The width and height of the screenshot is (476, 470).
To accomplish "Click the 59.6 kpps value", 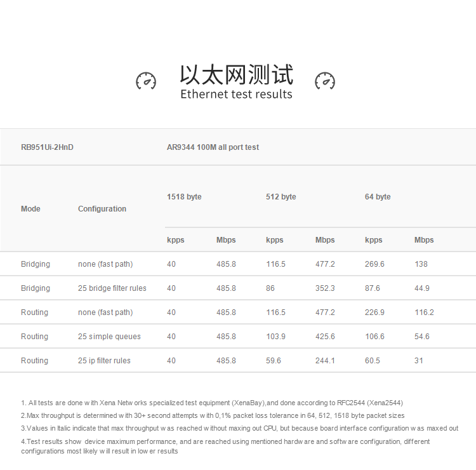I will 273,361.
